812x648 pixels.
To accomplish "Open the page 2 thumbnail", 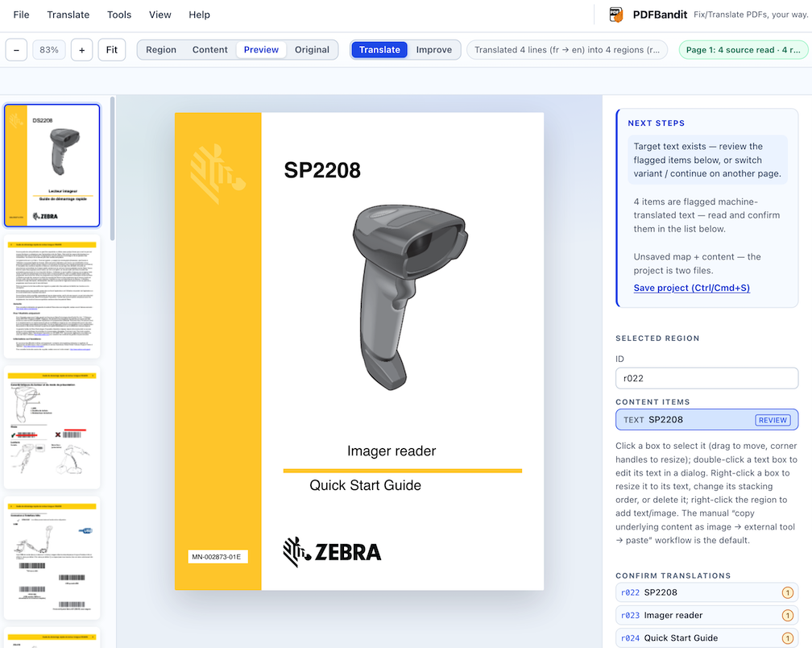I will point(52,297).
